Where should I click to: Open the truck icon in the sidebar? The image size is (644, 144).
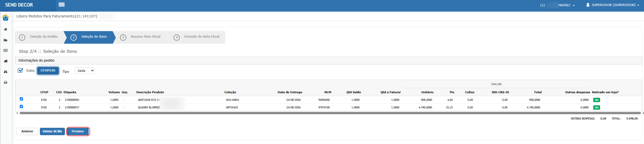click(5, 61)
